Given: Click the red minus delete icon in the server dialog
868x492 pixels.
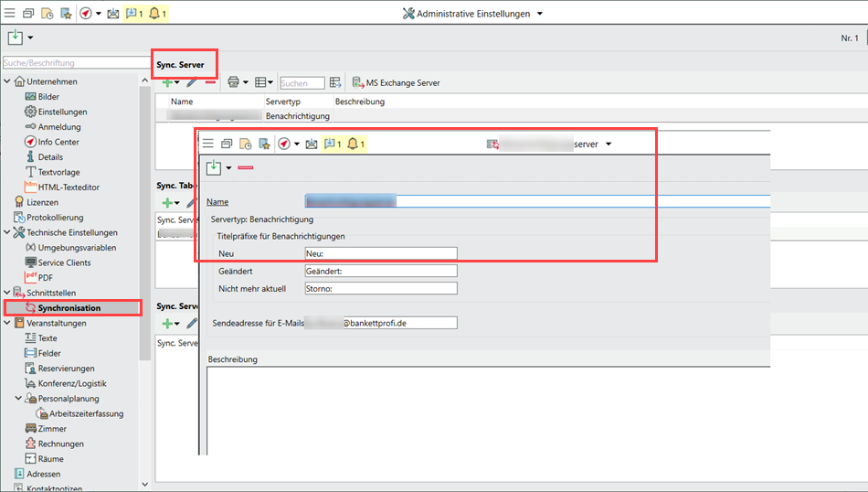Looking at the screenshot, I should 246,167.
